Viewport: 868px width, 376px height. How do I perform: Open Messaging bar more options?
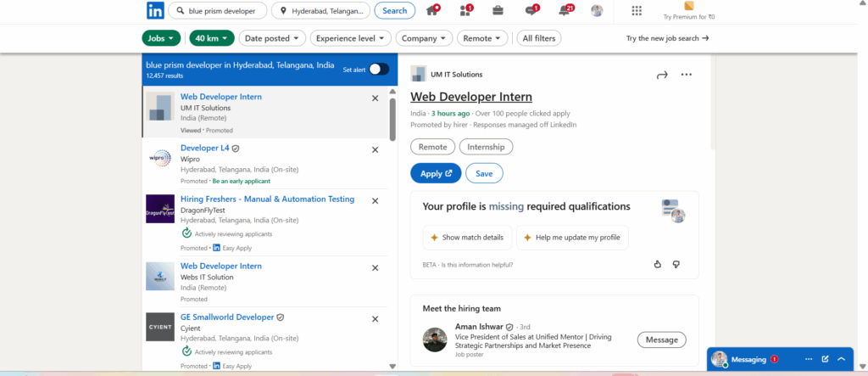808,359
